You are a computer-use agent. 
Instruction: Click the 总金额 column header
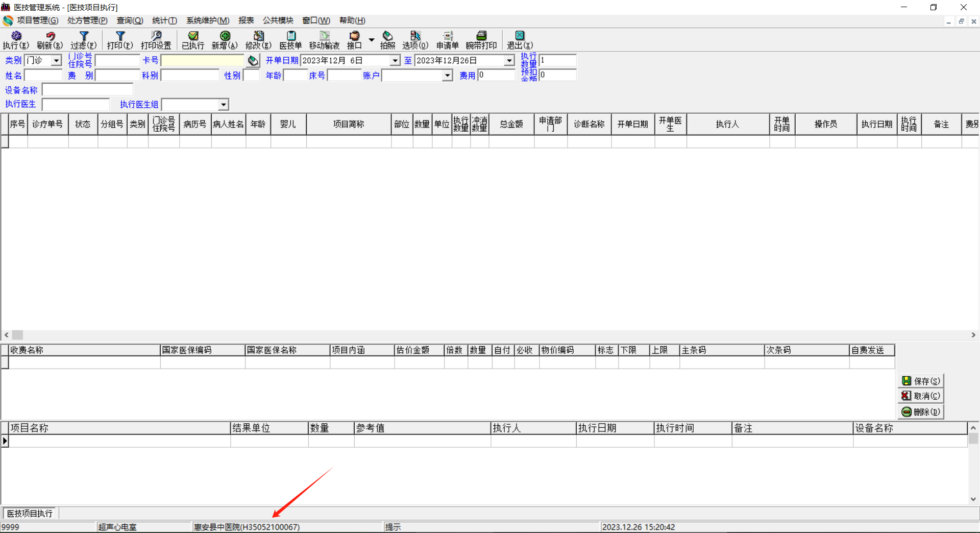click(511, 124)
